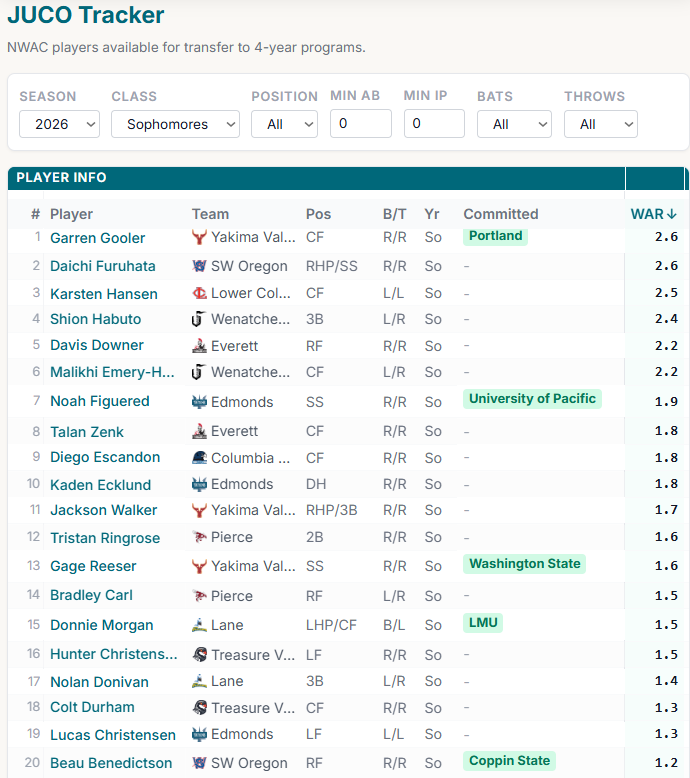Open the Class Sophomores dropdown
This screenshot has height=778, width=690.
pyautogui.click(x=176, y=124)
